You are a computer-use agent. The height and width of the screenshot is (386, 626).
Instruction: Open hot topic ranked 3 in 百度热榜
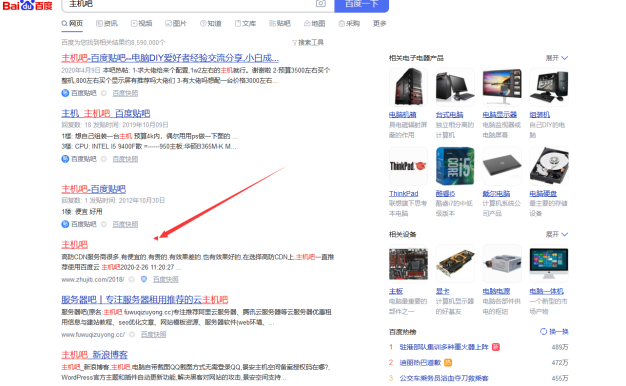pos(444,378)
